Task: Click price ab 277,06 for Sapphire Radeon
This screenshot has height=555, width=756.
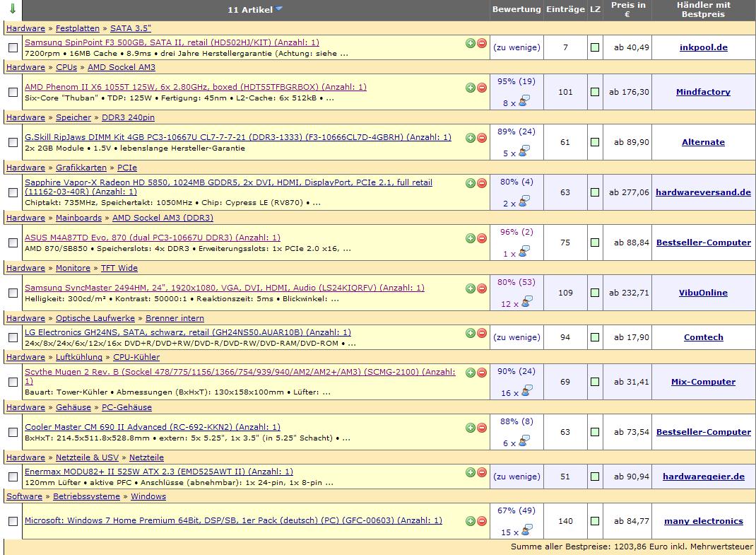Action: [629, 192]
